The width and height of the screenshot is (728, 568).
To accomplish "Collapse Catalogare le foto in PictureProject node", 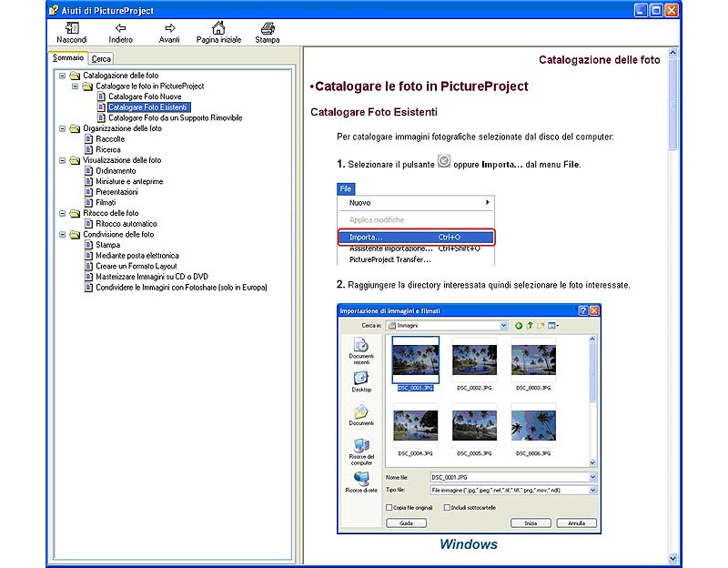I will [x=75, y=86].
